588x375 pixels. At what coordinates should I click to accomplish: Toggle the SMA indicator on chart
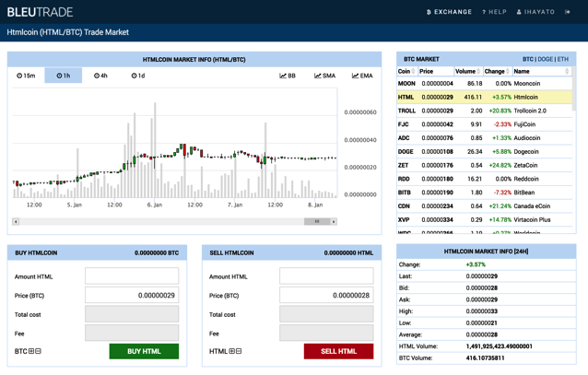(x=324, y=76)
